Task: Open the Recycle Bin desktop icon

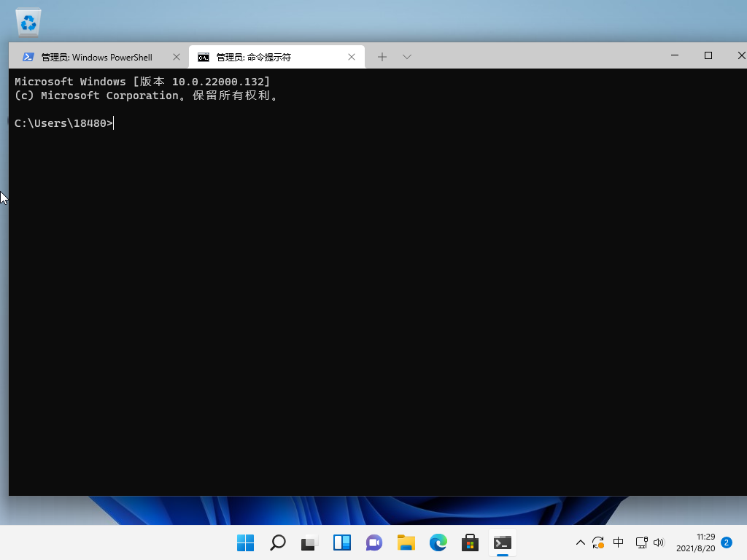Action: (28, 22)
